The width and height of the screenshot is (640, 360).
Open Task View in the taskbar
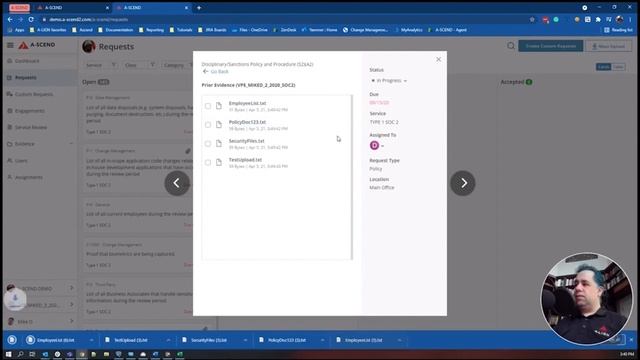tap(32, 354)
